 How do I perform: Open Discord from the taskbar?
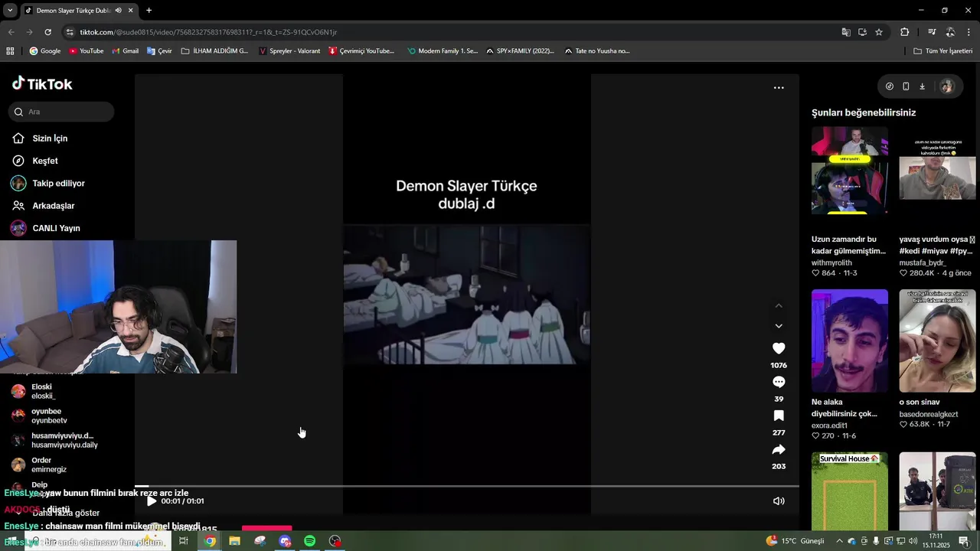(x=285, y=541)
